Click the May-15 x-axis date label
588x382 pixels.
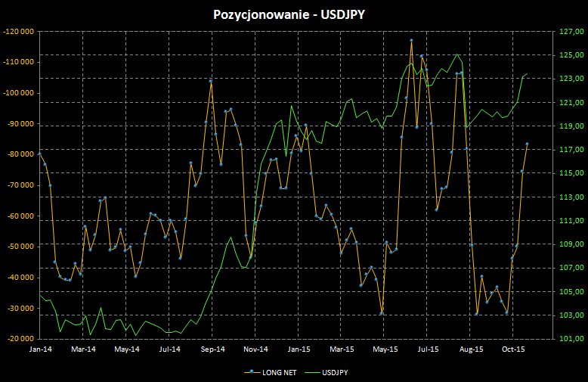point(385,349)
